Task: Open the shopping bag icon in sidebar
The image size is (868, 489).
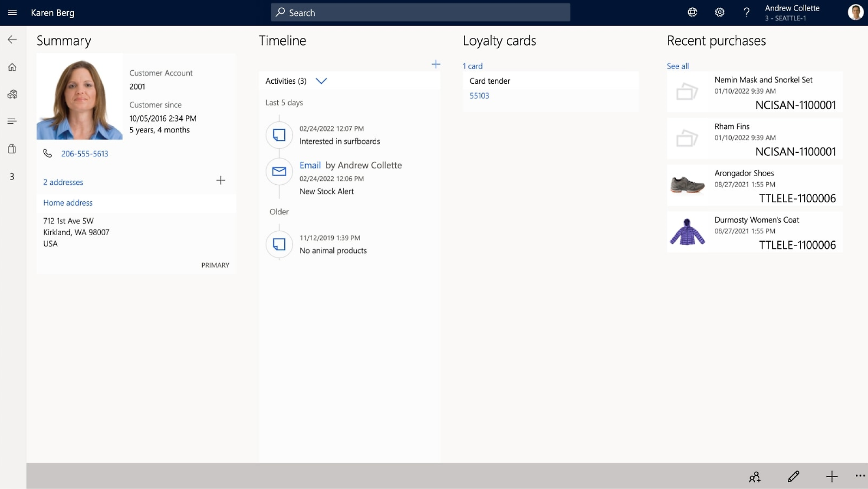Action: [12, 148]
